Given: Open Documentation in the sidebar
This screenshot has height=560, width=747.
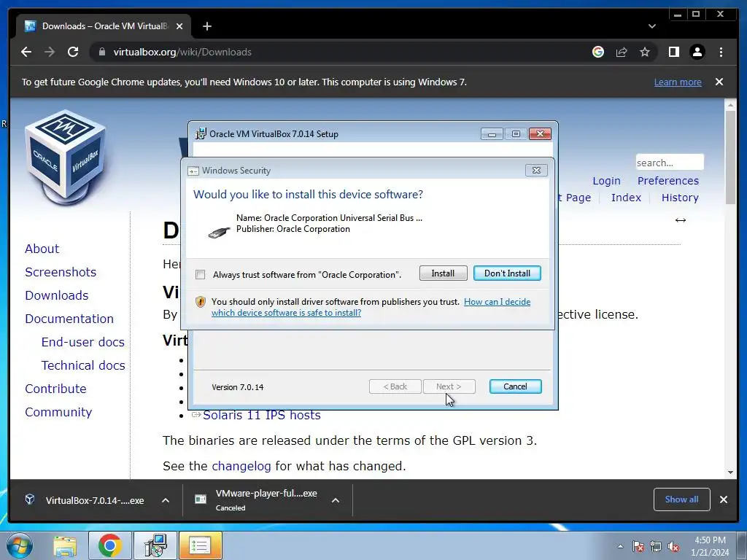Looking at the screenshot, I should coord(69,319).
